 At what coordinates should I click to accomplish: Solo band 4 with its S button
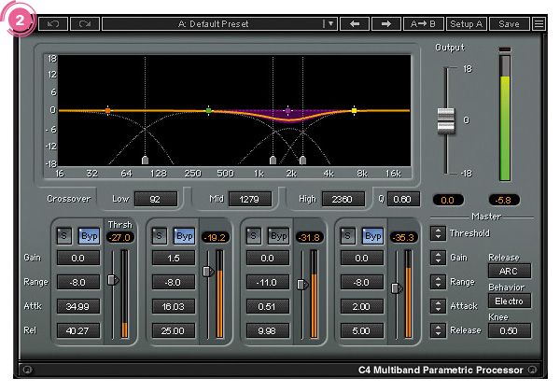tap(347, 236)
